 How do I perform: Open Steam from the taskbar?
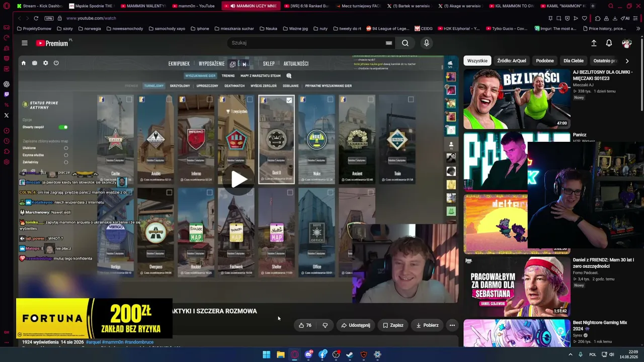[350, 354]
